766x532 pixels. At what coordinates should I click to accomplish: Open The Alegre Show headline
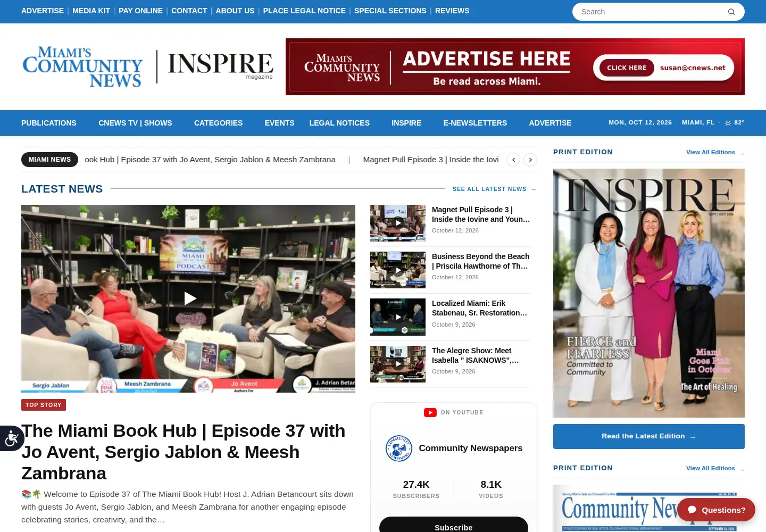click(476, 355)
